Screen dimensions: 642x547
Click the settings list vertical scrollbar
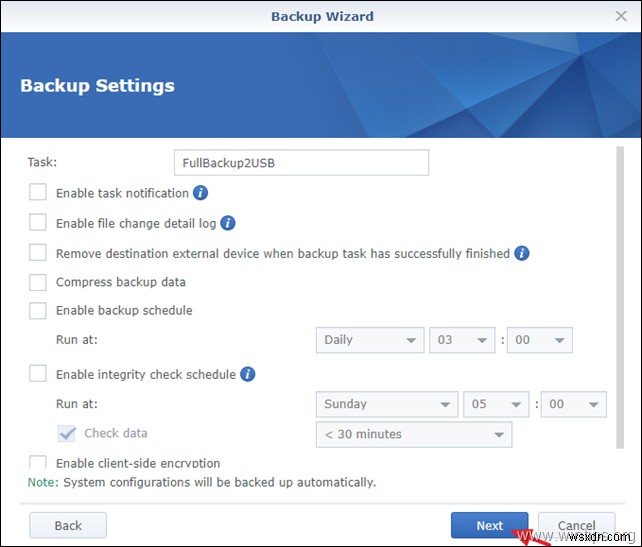[x=620, y=298]
